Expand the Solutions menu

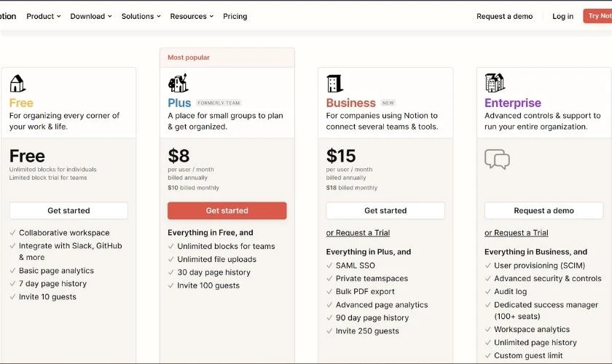click(x=141, y=17)
